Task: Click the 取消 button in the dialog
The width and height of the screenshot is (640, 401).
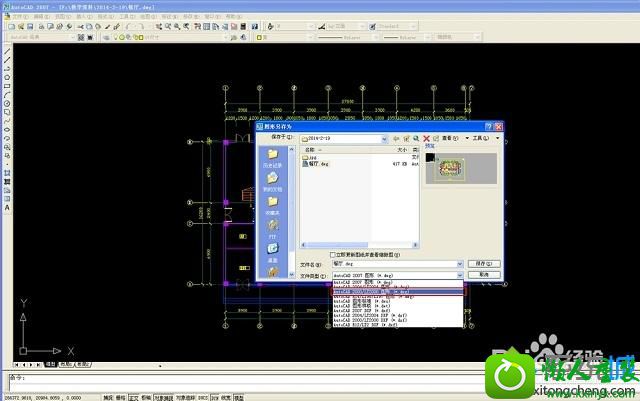Action: coord(484,275)
